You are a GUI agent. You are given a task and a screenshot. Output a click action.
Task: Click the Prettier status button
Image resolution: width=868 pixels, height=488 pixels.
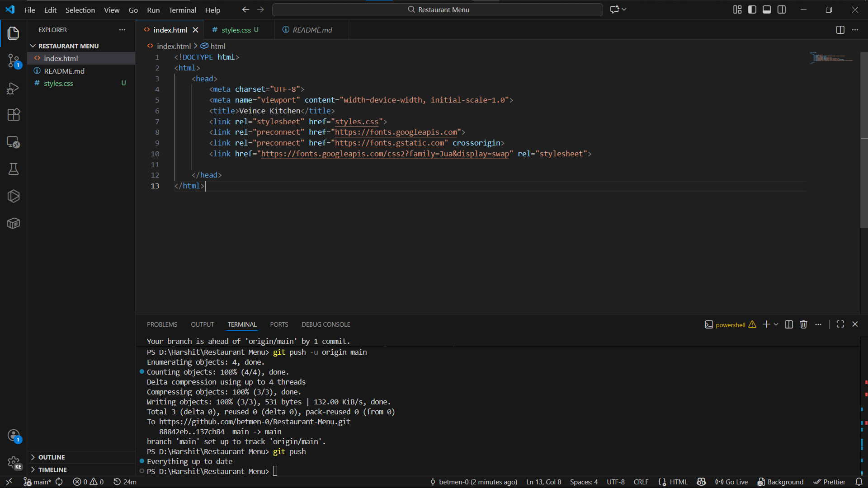coord(830,482)
